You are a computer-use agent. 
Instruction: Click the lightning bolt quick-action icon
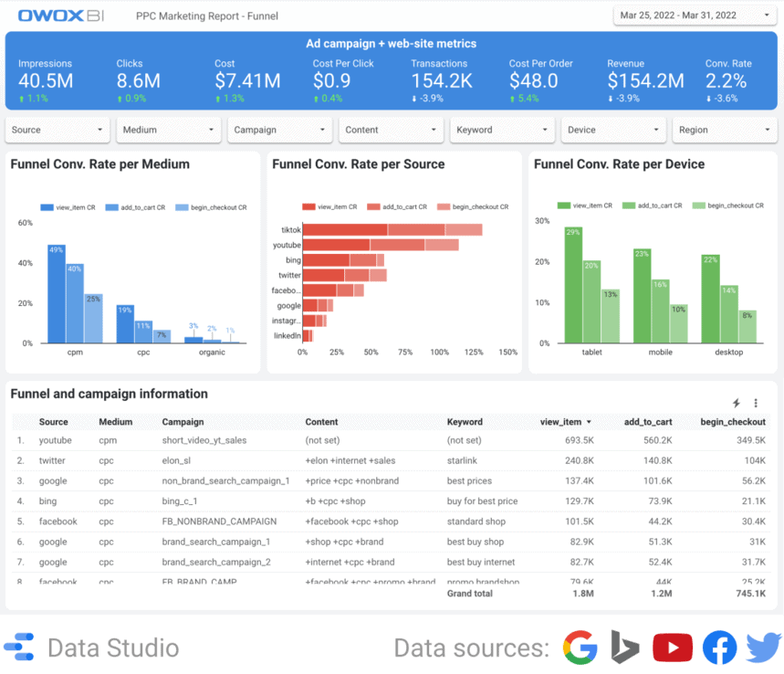click(737, 403)
